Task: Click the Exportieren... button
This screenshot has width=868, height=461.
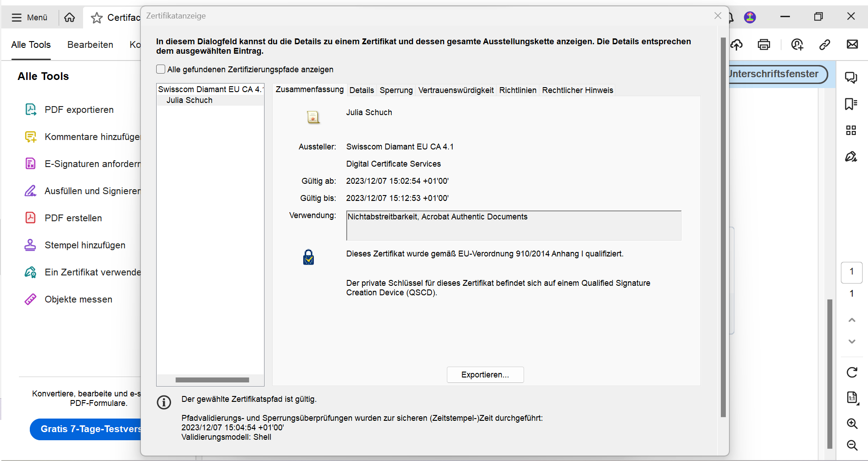Action: point(485,375)
